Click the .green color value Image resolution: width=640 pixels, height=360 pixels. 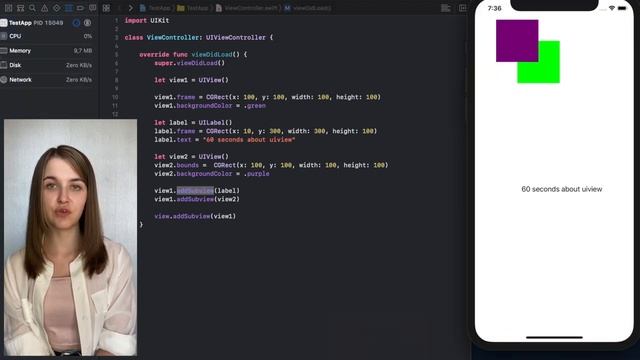255,106
